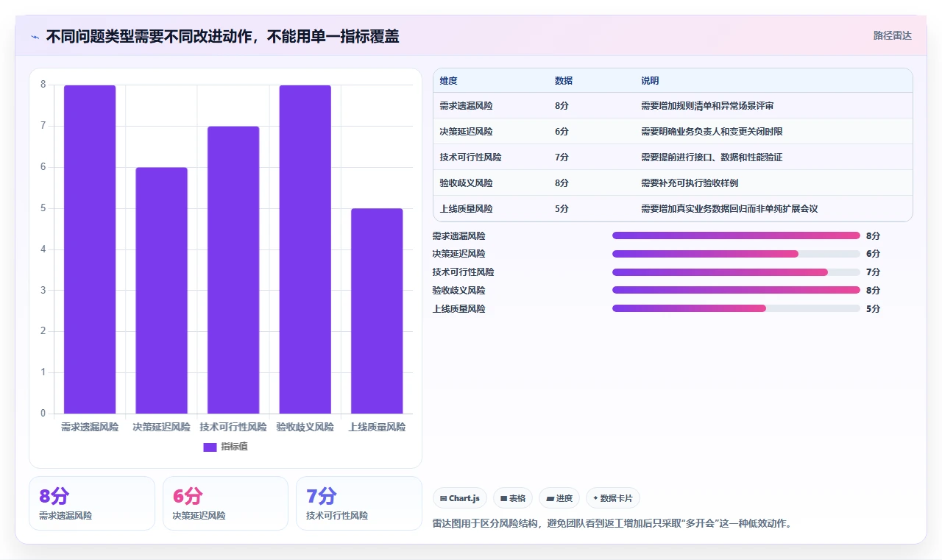The height and width of the screenshot is (560, 942).
Task: Click 需要增加真实业务数据回归而非单纯扩展会议 in the table
Action: tap(729, 209)
